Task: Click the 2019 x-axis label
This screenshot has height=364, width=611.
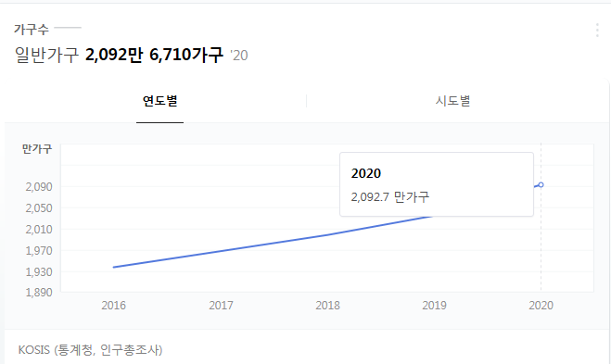Action: 434,306
